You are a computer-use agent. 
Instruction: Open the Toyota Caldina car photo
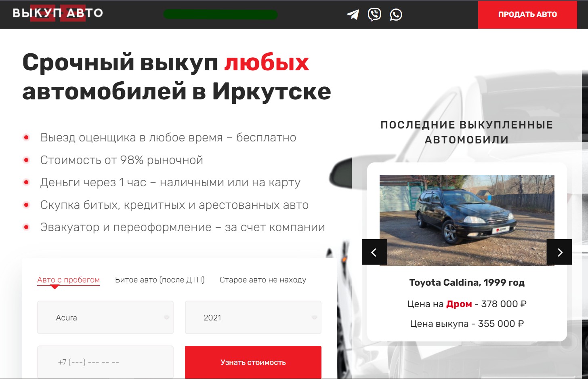click(x=467, y=220)
